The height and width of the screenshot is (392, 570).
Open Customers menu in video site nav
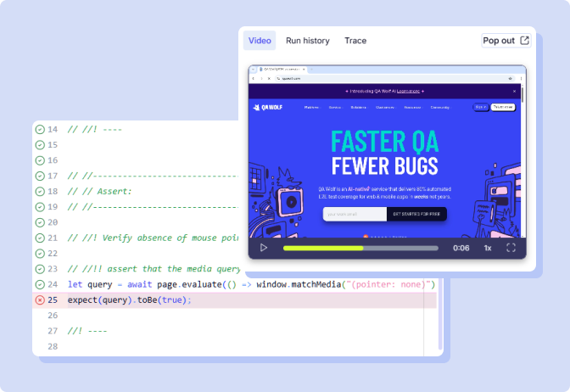click(385, 107)
